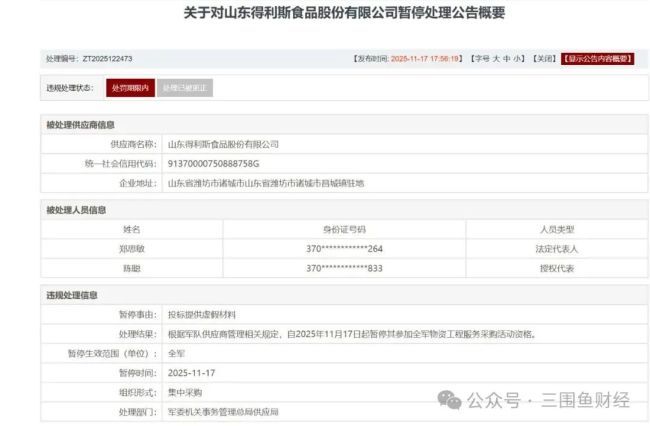The width and height of the screenshot is (650, 426).
Task: Click the 企业地址 row label
Action: pyautogui.click(x=138, y=183)
